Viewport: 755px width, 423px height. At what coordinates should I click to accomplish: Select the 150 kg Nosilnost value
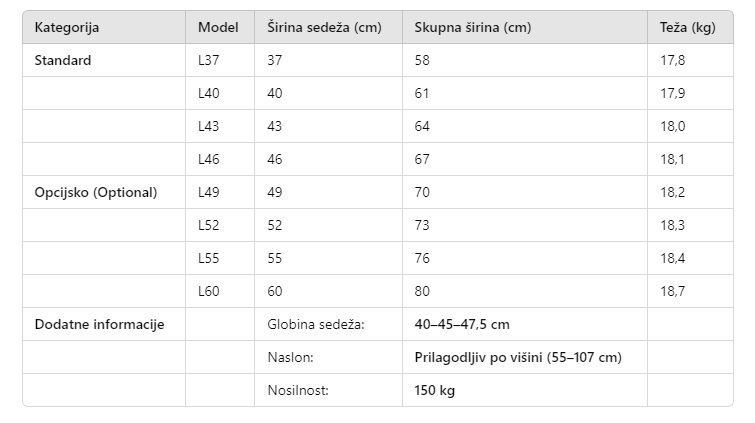click(x=434, y=390)
